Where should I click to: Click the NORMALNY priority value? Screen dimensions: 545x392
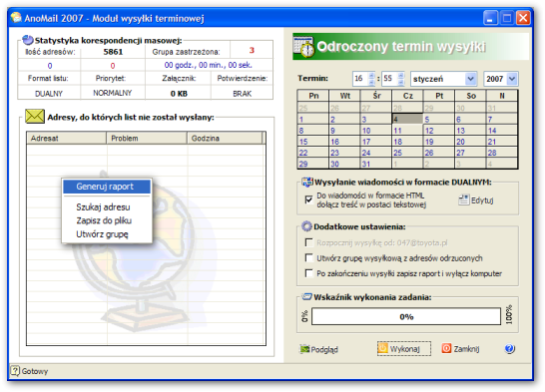[x=112, y=93]
